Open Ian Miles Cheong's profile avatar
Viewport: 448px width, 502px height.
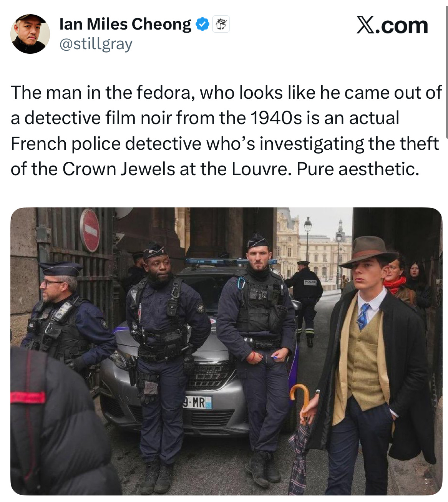point(30,34)
